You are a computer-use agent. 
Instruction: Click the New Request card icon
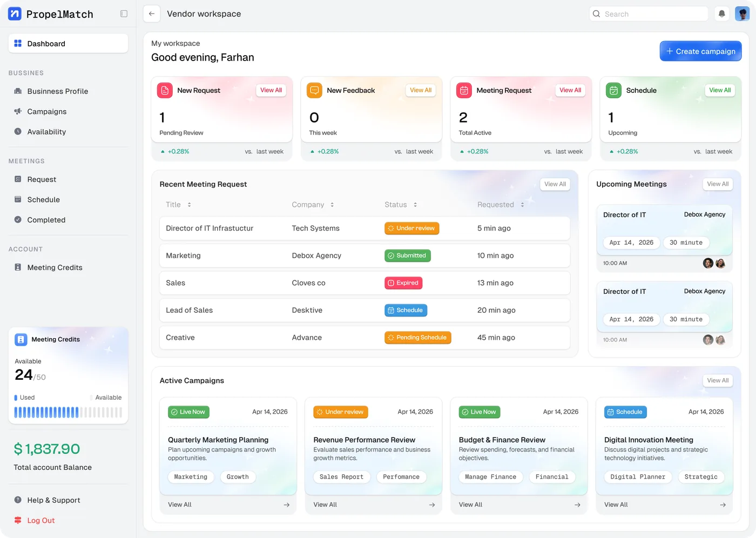pos(165,90)
